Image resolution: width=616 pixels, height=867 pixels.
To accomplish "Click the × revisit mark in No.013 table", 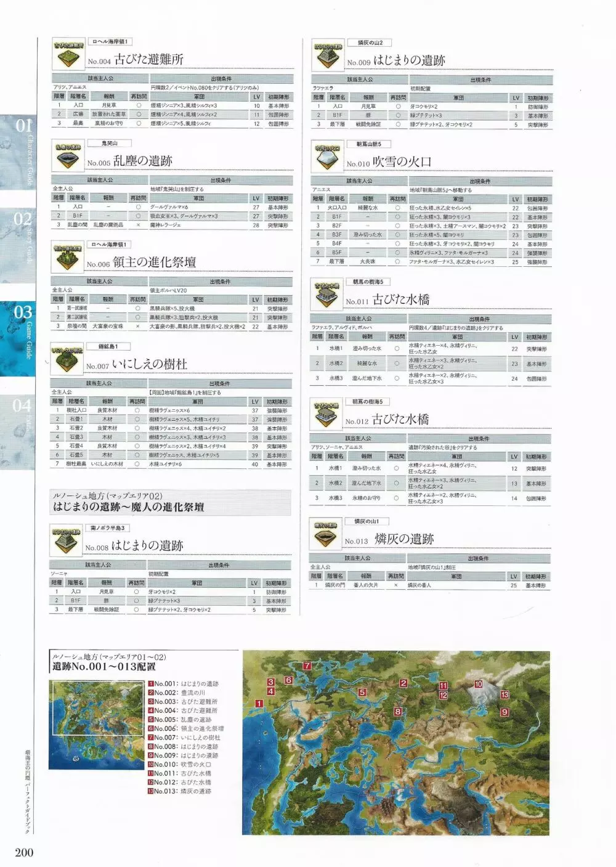I will pos(395,585).
